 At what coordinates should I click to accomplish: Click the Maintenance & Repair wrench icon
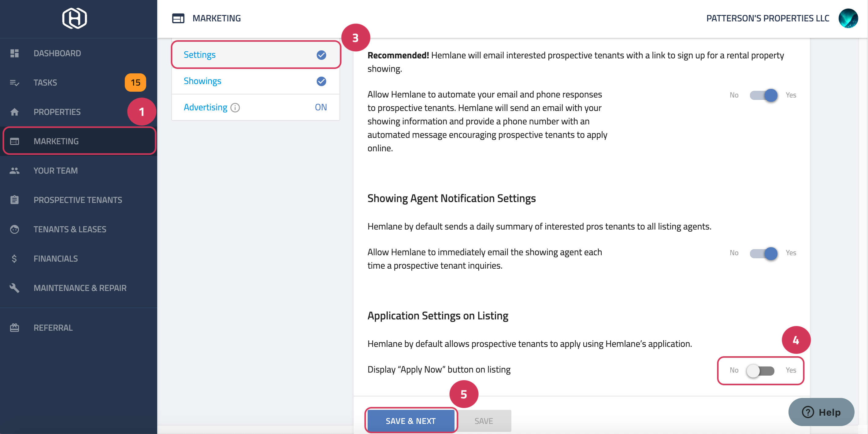14,288
